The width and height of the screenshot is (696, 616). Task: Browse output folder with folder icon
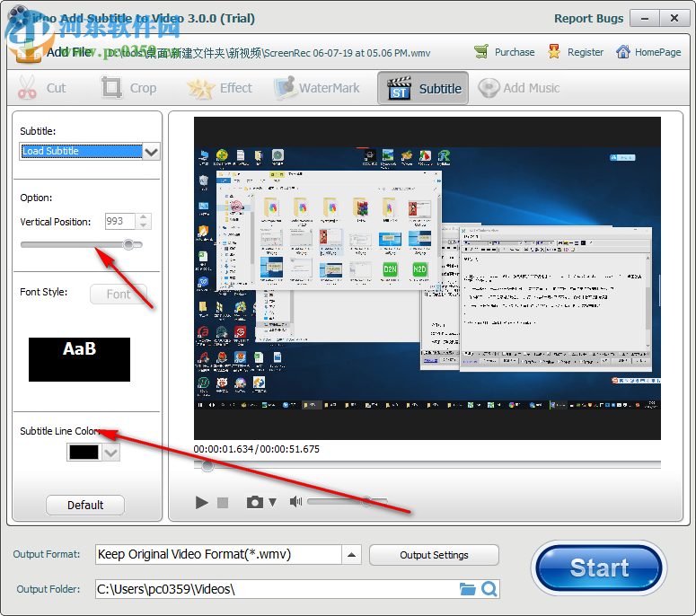coord(467,589)
